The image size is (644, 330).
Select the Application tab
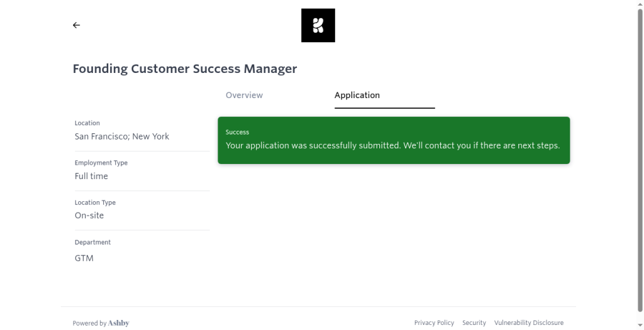(357, 95)
